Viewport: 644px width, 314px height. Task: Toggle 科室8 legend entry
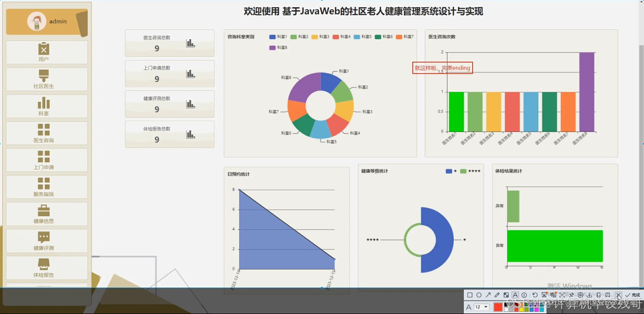click(x=278, y=48)
